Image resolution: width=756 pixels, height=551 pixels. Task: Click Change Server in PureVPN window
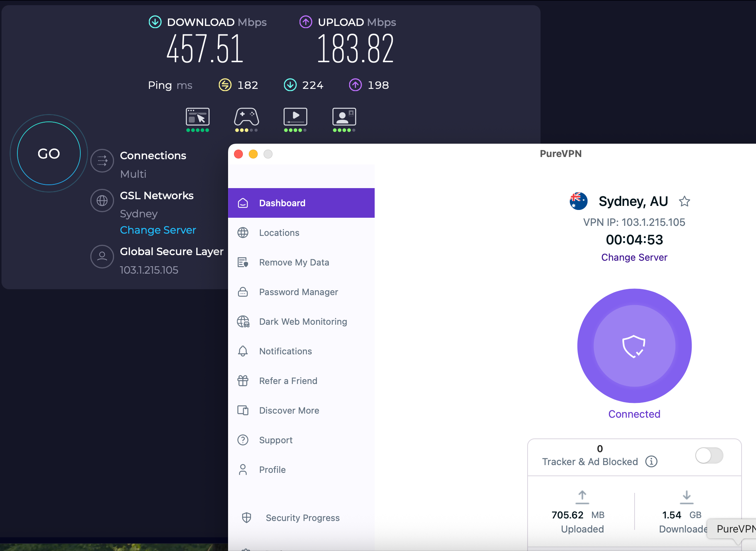tap(634, 257)
